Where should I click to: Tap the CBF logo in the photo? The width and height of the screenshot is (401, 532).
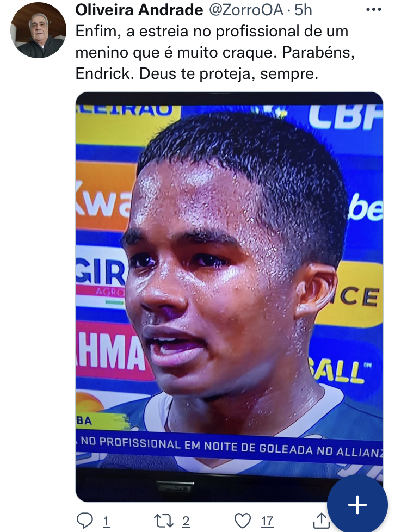[344, 117]
